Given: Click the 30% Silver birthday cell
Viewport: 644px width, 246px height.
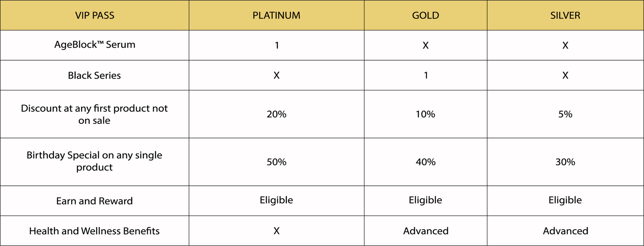Looking at the screenshot, I should (x=565, y=162).
